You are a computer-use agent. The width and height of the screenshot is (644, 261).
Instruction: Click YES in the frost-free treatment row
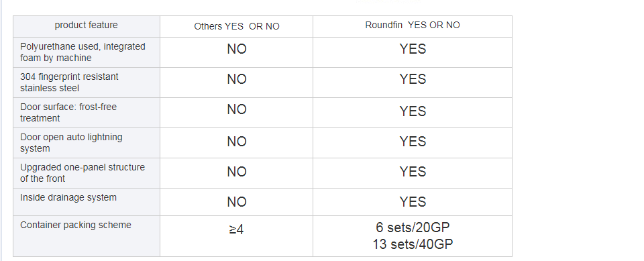click(x=413, y=111)
